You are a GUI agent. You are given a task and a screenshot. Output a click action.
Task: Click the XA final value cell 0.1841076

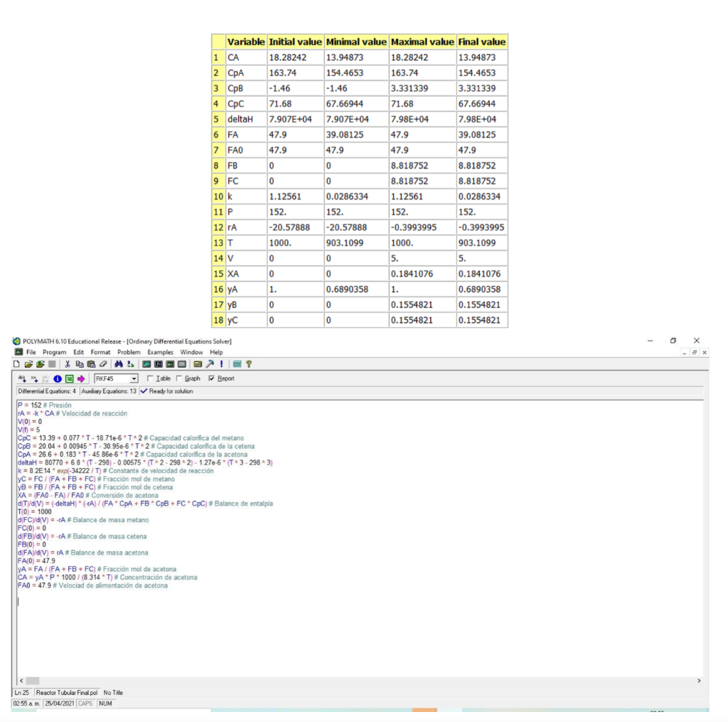pyautogui.click(x=482, y=274)
